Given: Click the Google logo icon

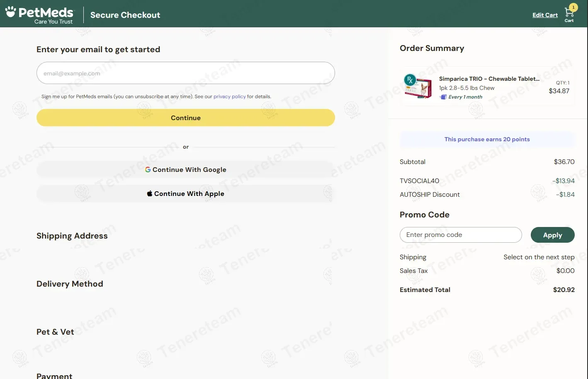Looking at the screenshot, I should (148, 169).
